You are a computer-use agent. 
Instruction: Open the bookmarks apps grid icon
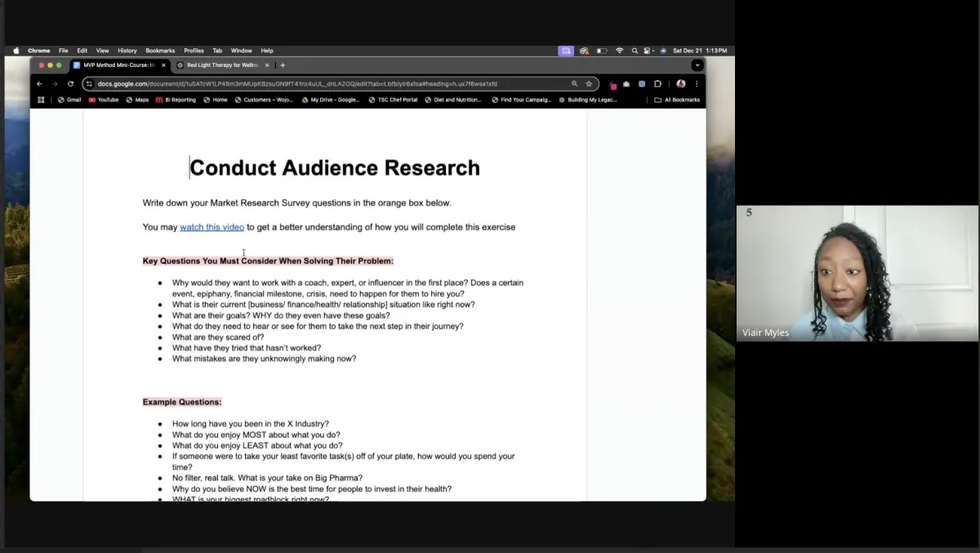(42, 100)
